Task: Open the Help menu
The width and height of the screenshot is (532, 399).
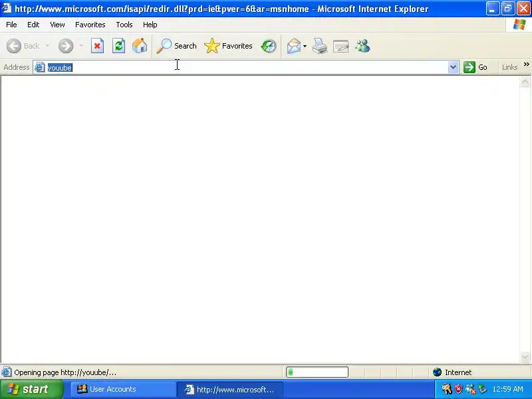Action: point(150,25)
